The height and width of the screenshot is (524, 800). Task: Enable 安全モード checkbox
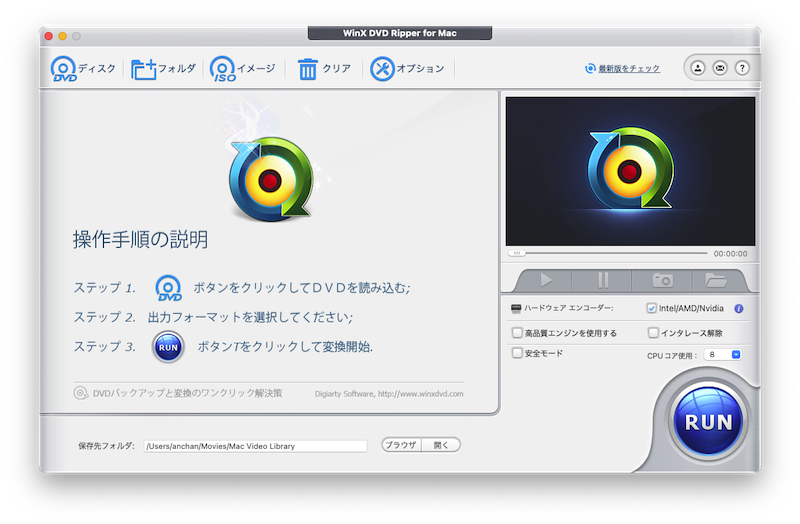[517, 353]
